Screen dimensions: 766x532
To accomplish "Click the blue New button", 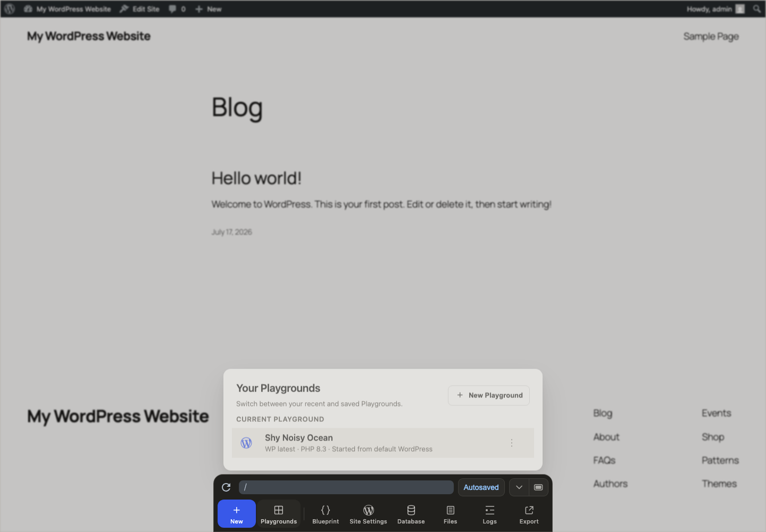I will [237, 514].
